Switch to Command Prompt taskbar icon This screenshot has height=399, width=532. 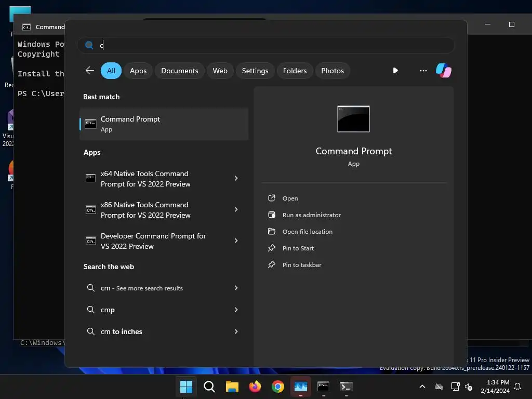tap(323, 387)
